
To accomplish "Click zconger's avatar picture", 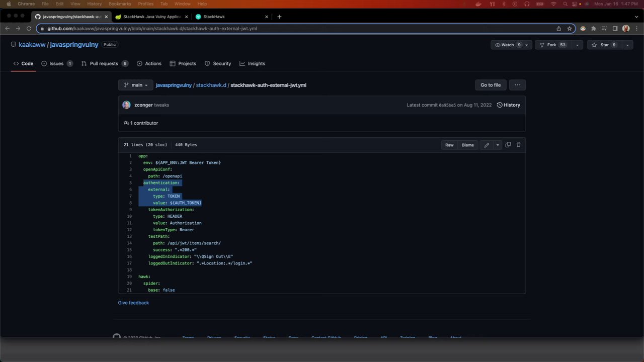I will pyautogui.click(x=126, y=105).
